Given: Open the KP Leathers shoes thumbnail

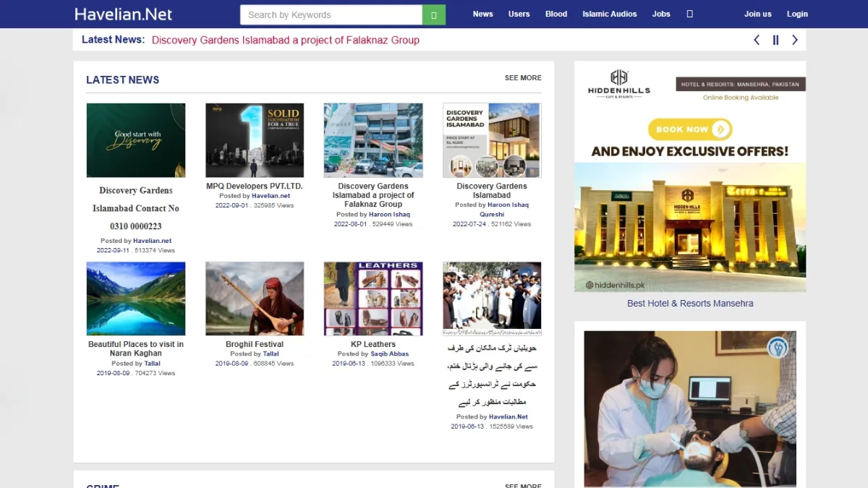Looking at the screenshot, I should click(x=373, y=299).
